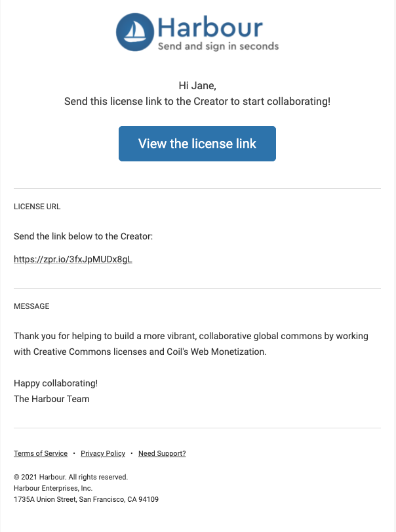The height and width of the screenshot is (532, 396).
Task: Click the '© 2021 Harbour. All rights reserved.' notice
Action: [71, 477]
